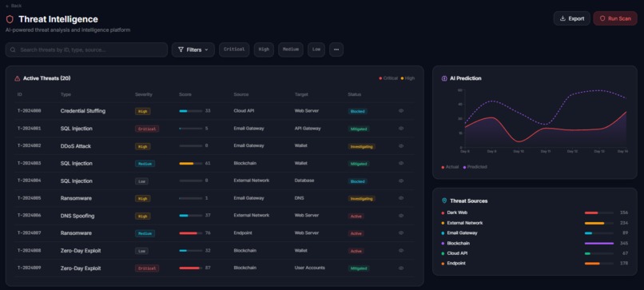Click the Mitigated status on T-2024009
Viewport: 644px width, 290px height.
[359, 268]
